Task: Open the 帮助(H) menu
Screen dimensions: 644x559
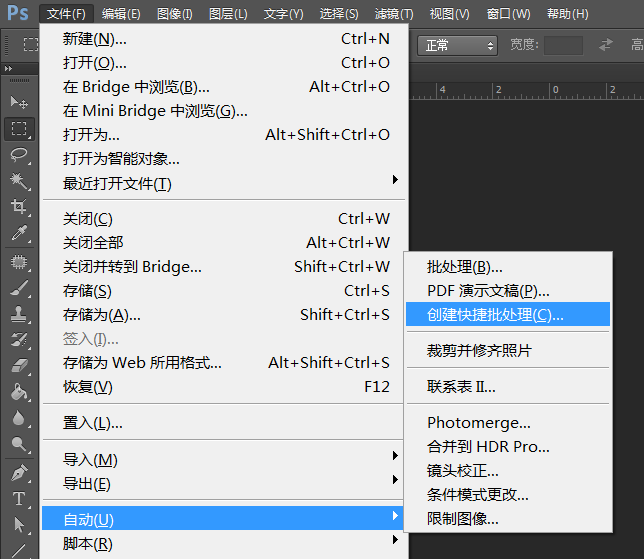Action: (x=567, y=14)
